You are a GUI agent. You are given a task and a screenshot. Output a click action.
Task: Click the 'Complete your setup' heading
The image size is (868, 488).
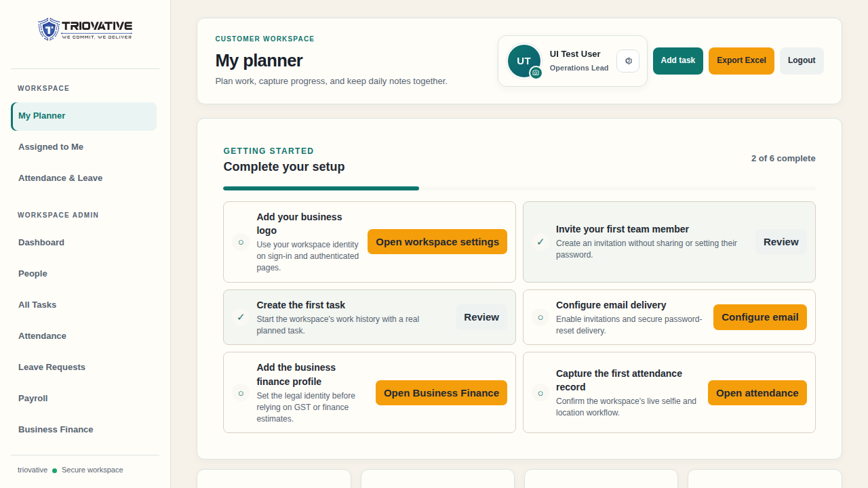point(284,167)
